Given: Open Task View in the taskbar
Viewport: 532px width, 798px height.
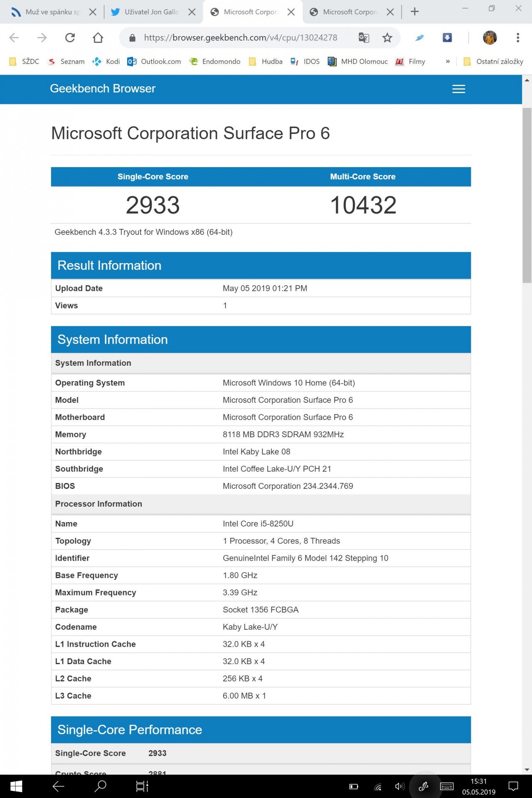Looking at the screenshot, I should (x=142, y=786).
